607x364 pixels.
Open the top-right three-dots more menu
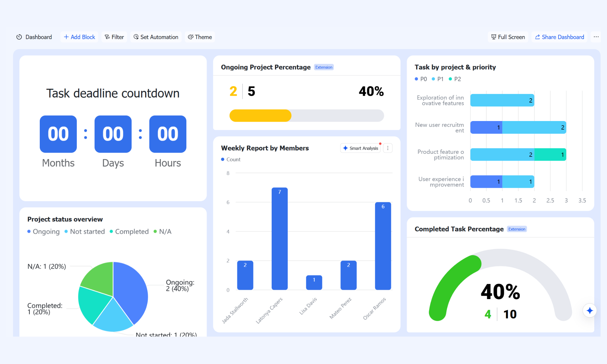[596, 37]
